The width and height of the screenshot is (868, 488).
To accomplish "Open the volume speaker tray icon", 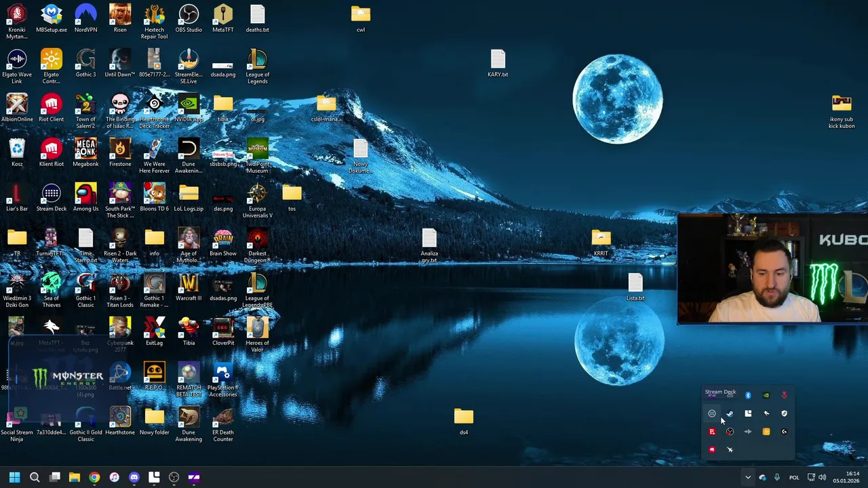I will (x=823, y=477).
